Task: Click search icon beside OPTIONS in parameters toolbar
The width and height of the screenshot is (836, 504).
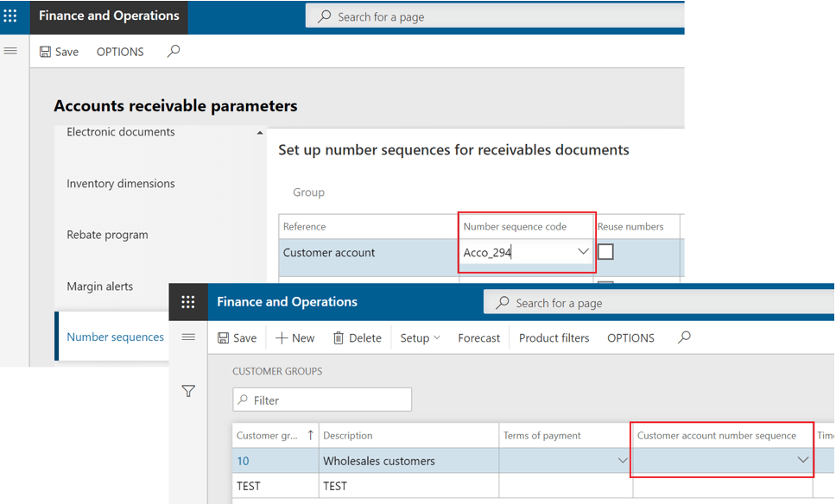Action: (174, 52)
